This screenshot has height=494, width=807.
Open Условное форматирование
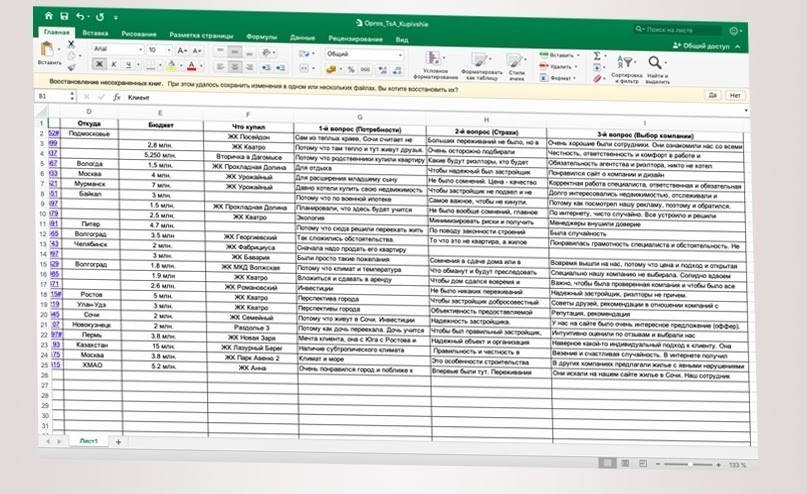click(x=435, y=65)
